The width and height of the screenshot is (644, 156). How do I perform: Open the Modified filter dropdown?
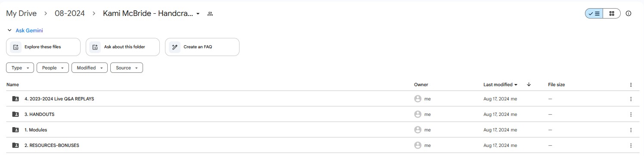[90, 68]
